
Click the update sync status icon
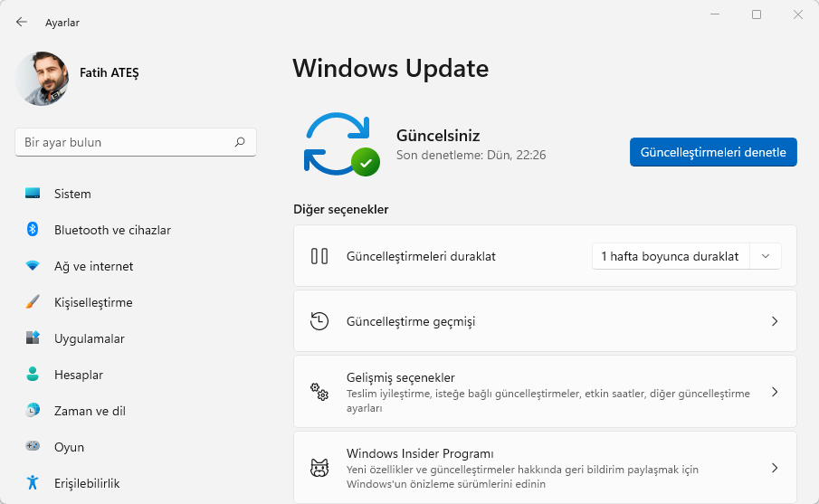341,144
